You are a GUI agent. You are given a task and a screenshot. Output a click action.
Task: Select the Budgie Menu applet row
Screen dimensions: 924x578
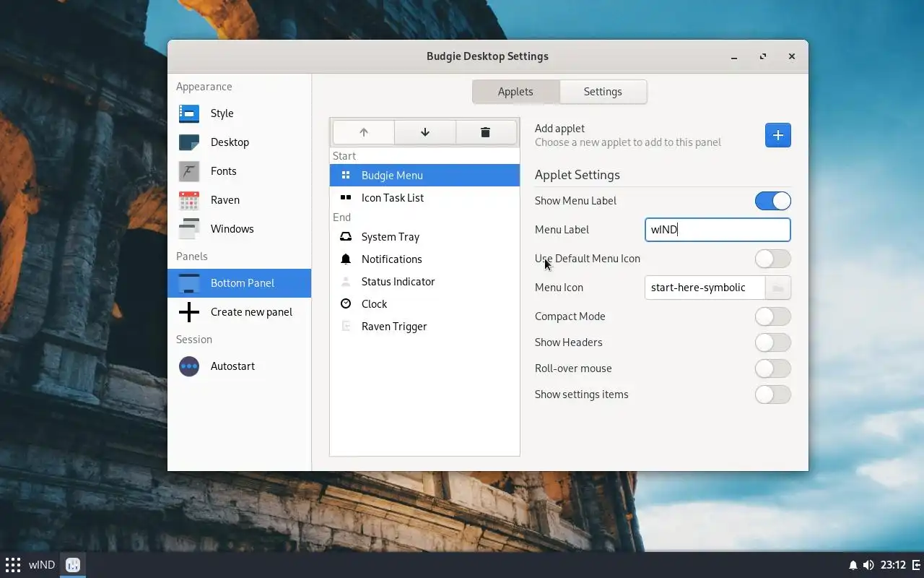[x=424, y=175]
